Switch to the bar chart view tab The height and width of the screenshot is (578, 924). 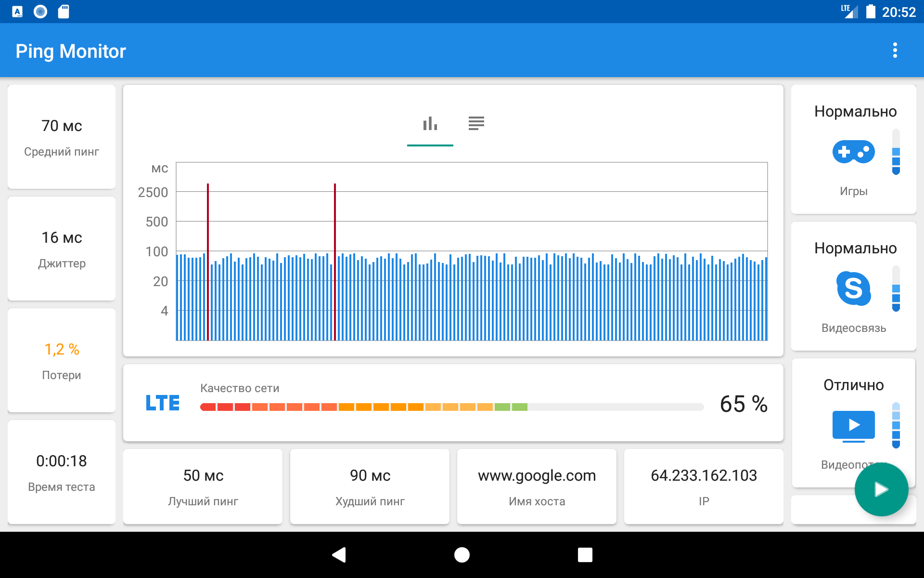pos(430,124)
